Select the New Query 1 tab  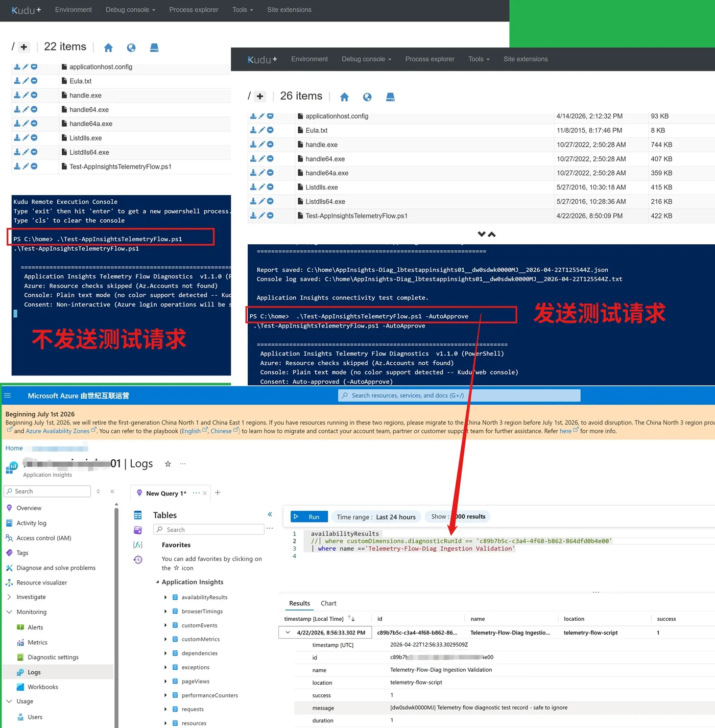(x=166, y=493)
